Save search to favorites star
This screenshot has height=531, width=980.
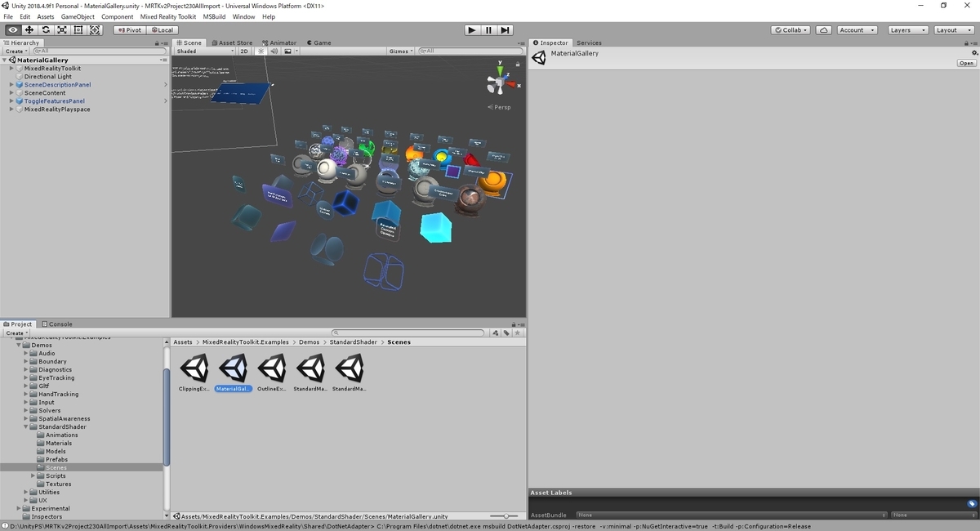[517, 332]
